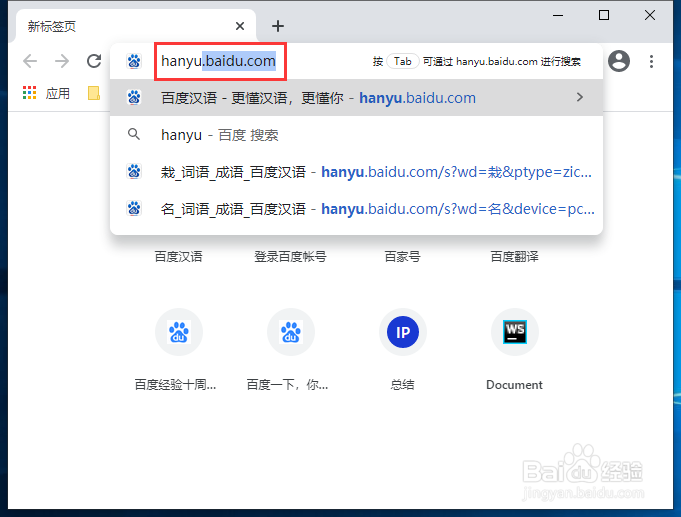This screenshot has height=517, width=681.
Task: Click Baidu paw icon on 栽 suggestion
Action: coord(134,172)
